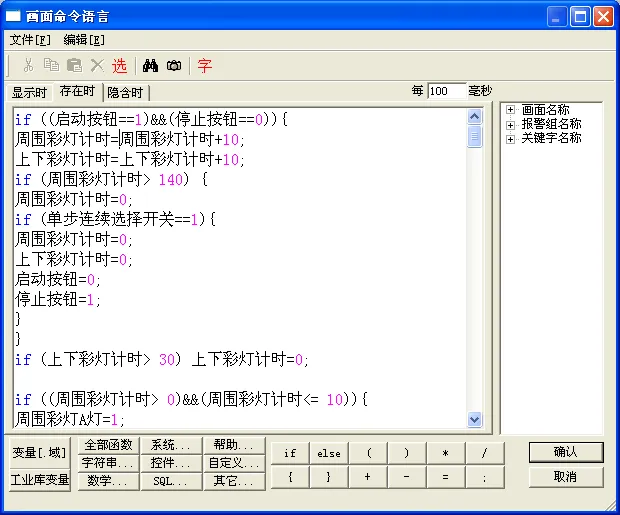Insert the divide / operator
The height and width of the screenshot is (515, 620).
[485, 453]
